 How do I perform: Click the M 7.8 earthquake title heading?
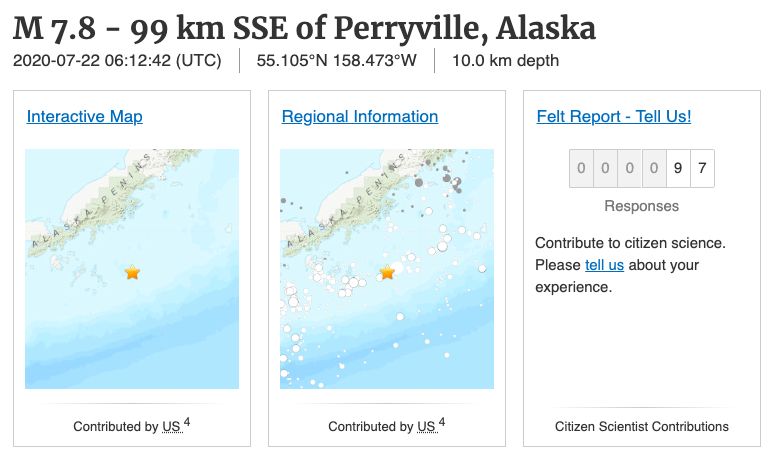(x=304, y=28)
